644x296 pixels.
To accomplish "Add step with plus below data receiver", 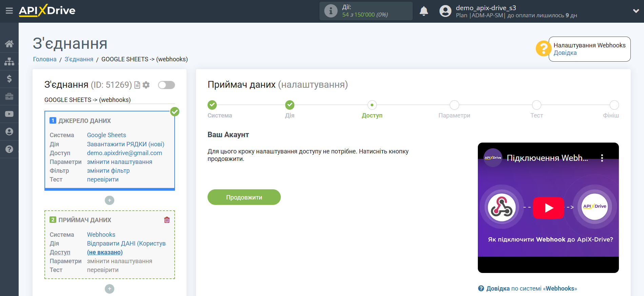I will click(x=110, y=289).
